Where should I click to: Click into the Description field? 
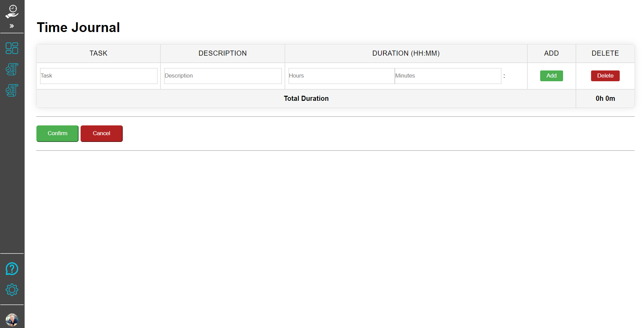(223, 76)
